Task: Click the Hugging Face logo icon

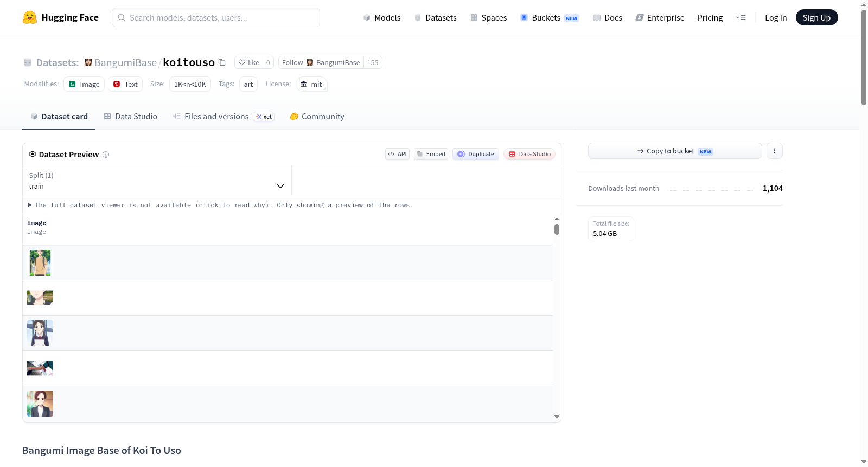Action: [30, 17]
